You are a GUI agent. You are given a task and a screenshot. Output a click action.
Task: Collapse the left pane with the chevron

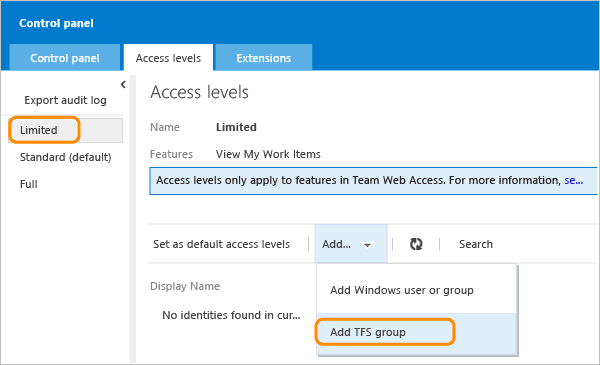coord(123,85)
